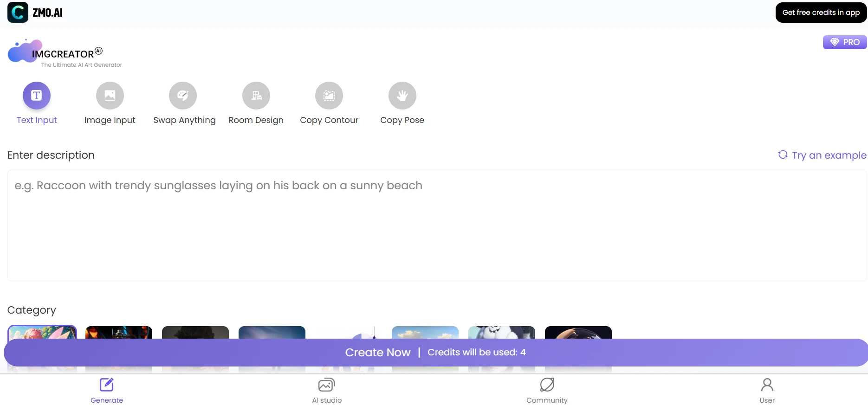Open the User profile tab
This screenshot has height=405, width=868.
[x=767, y=390]
